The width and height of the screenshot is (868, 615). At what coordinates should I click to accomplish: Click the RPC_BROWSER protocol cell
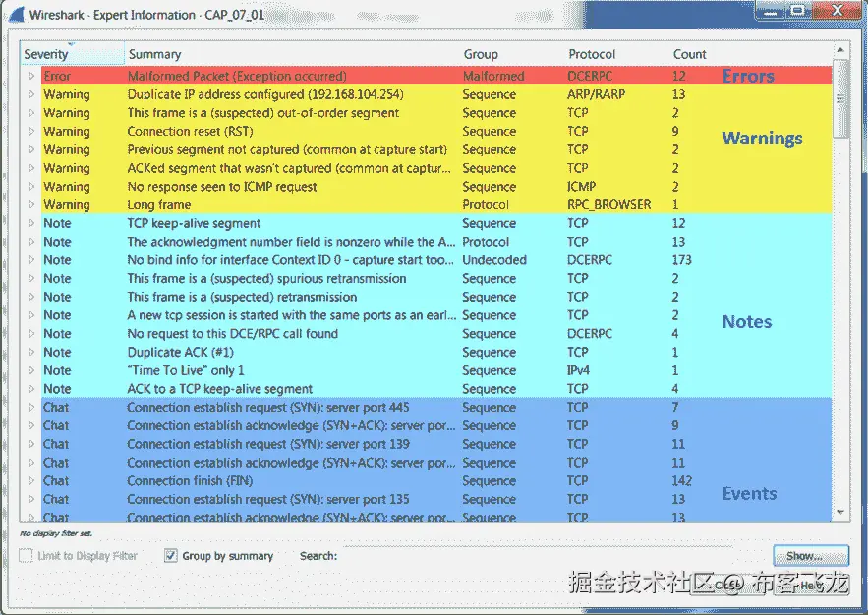[608, 204]
